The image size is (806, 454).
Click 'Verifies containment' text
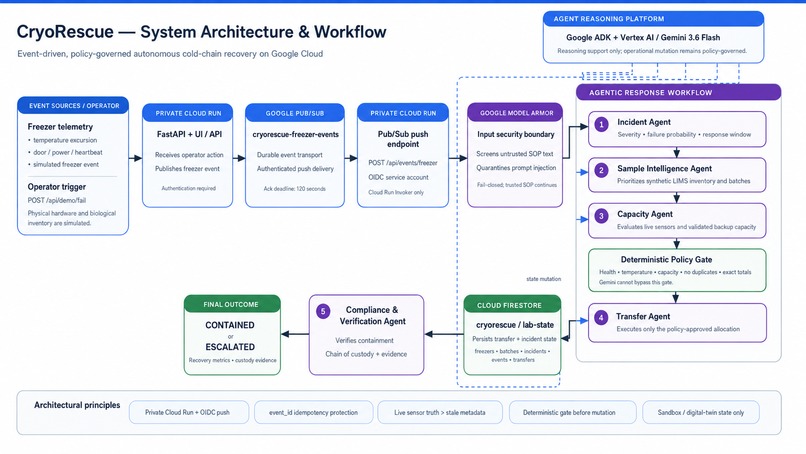(364, 340)
